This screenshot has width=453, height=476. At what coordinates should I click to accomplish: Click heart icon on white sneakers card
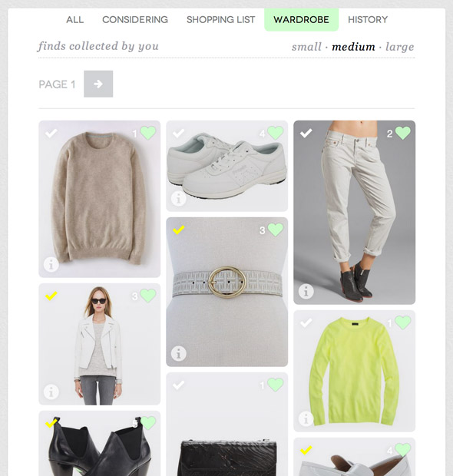click(x=276, y=133)
